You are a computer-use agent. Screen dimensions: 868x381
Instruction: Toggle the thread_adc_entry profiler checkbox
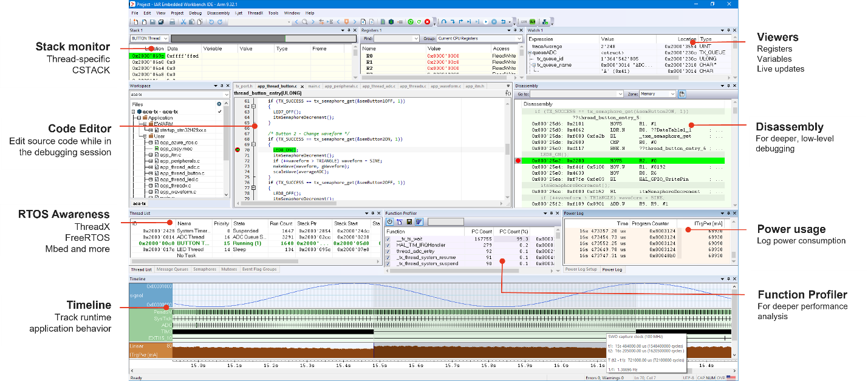point(388,251)
